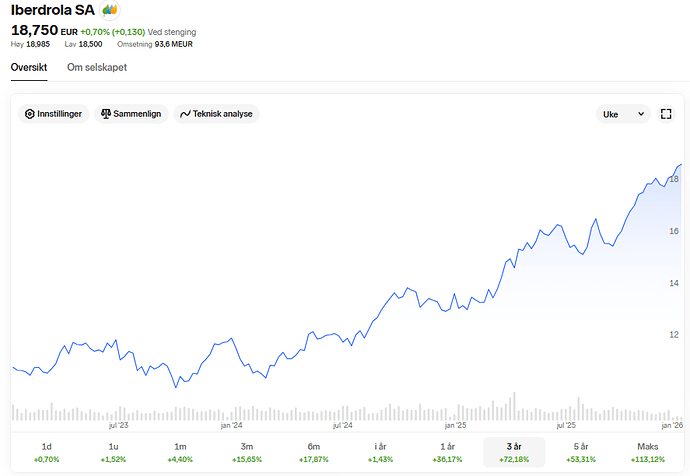Expand chart to fullscreen

tap(667, 114)
